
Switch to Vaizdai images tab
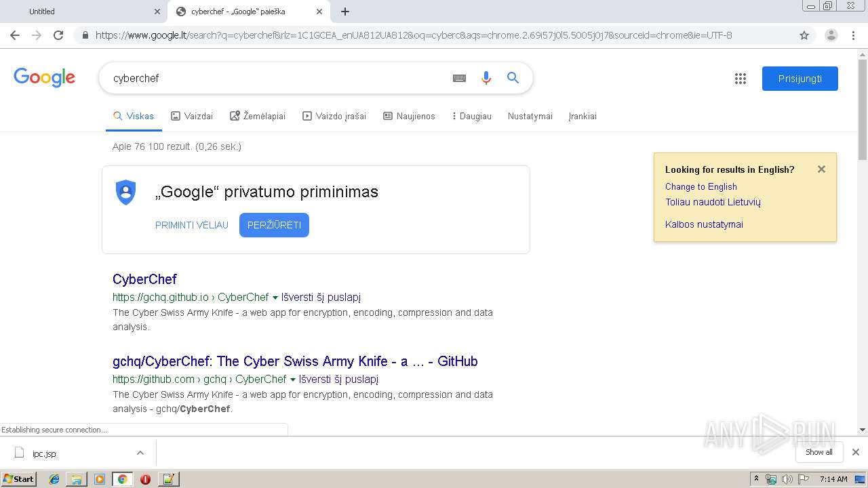(192, 116)
